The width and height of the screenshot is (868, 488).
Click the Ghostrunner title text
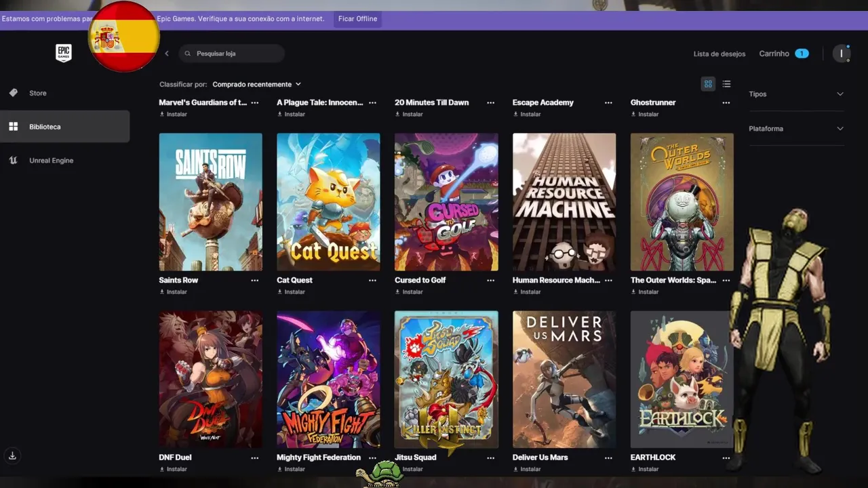(653, 103)
